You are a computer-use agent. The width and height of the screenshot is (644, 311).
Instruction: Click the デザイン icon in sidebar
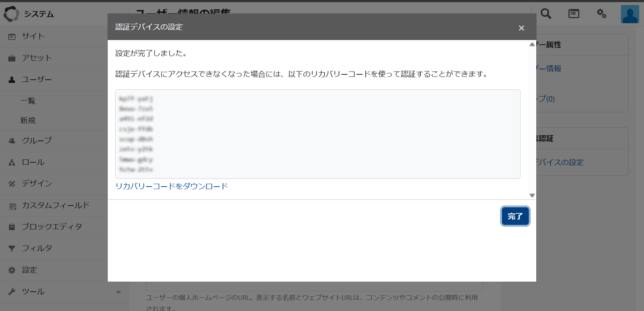coord(12,184)
